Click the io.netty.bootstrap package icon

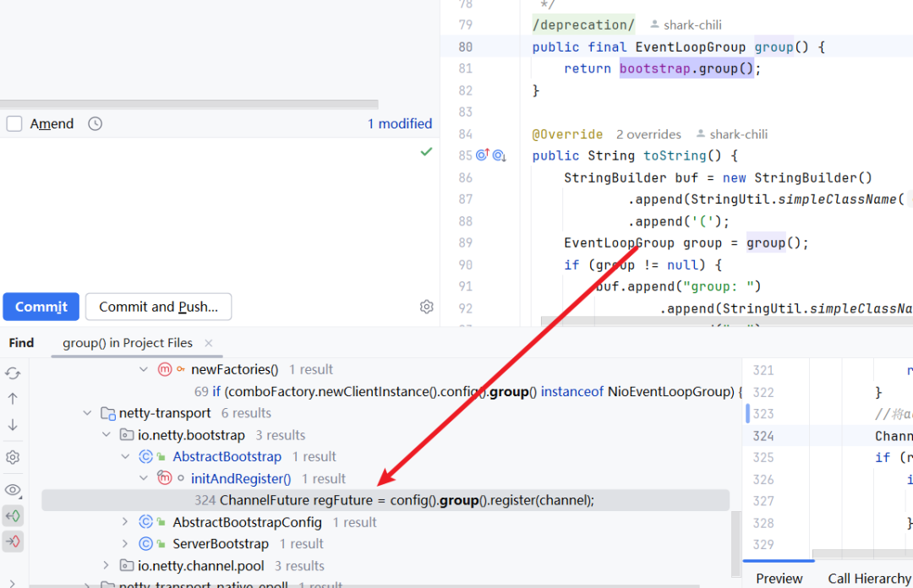[126, 435]
